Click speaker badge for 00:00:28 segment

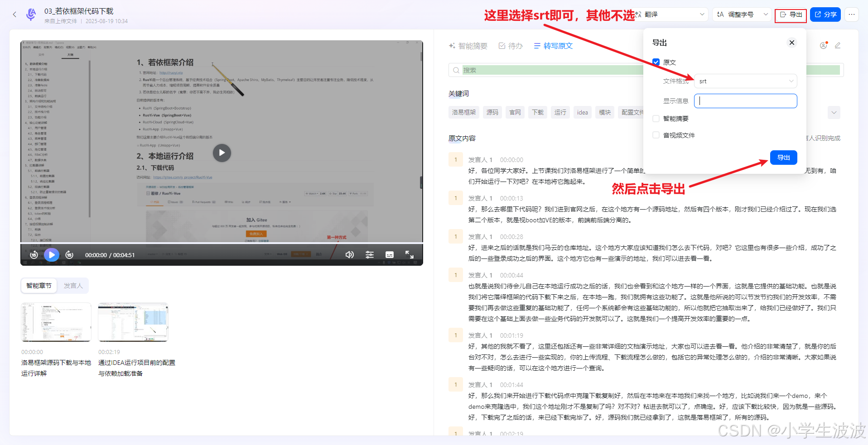(x=456, y=237)
